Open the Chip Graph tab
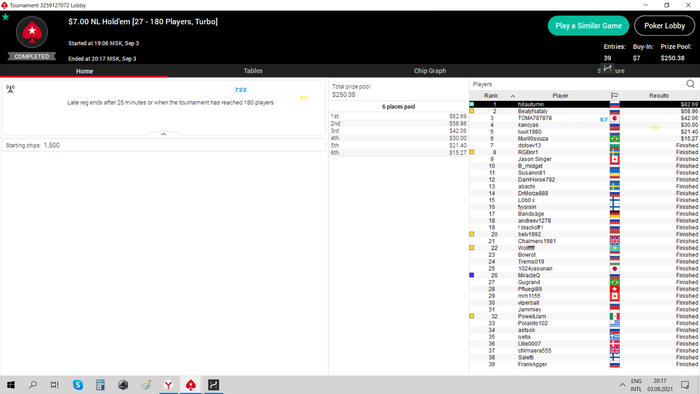 click(429, 71)
